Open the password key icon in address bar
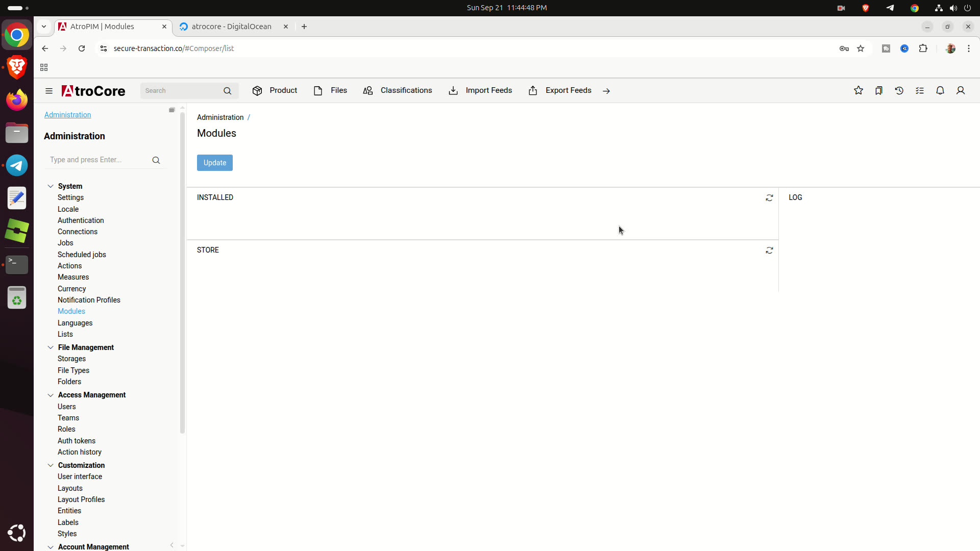 (844, 48)
